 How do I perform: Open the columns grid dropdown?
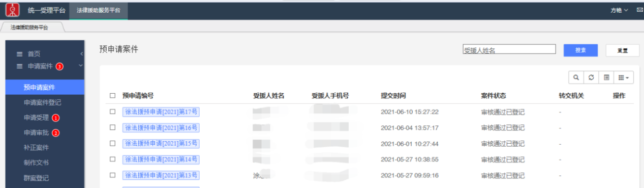624,77
